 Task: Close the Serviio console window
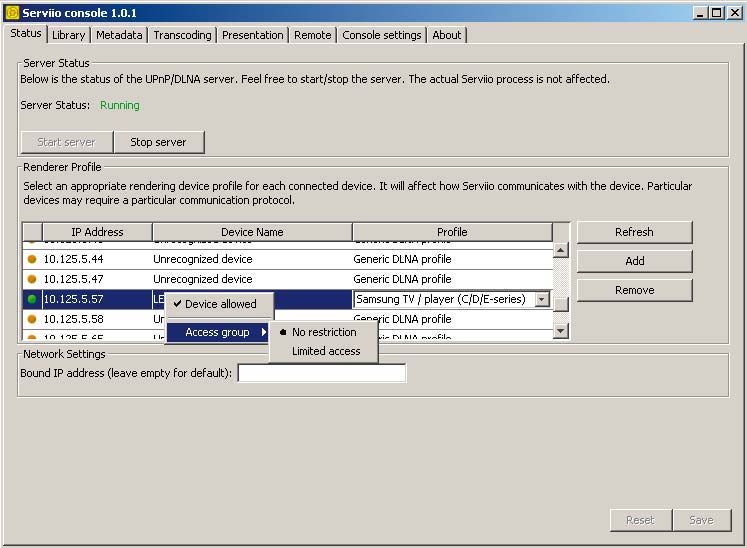[735, 13]
